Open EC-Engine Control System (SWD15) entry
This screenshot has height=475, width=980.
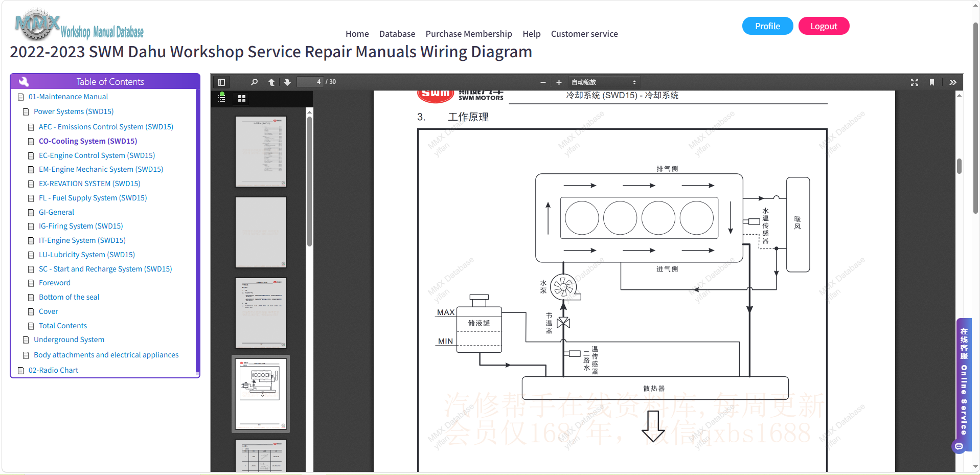(97, 155)
